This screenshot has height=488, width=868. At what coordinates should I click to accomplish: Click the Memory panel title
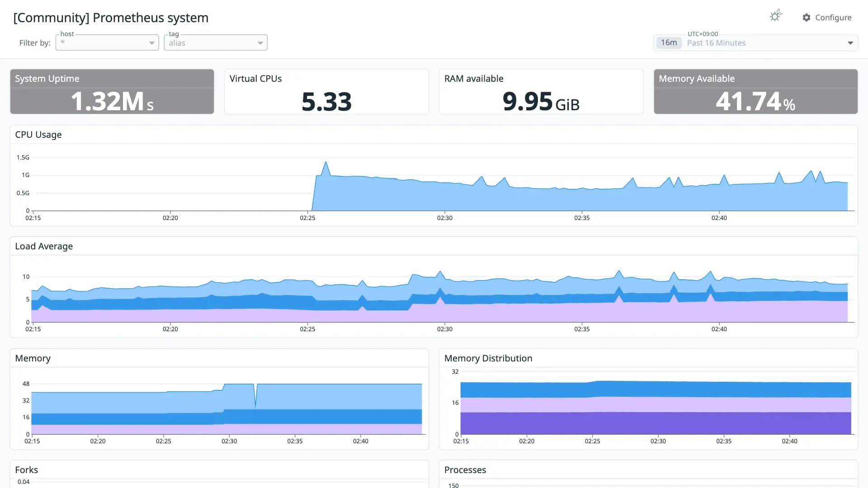(33, 358)
